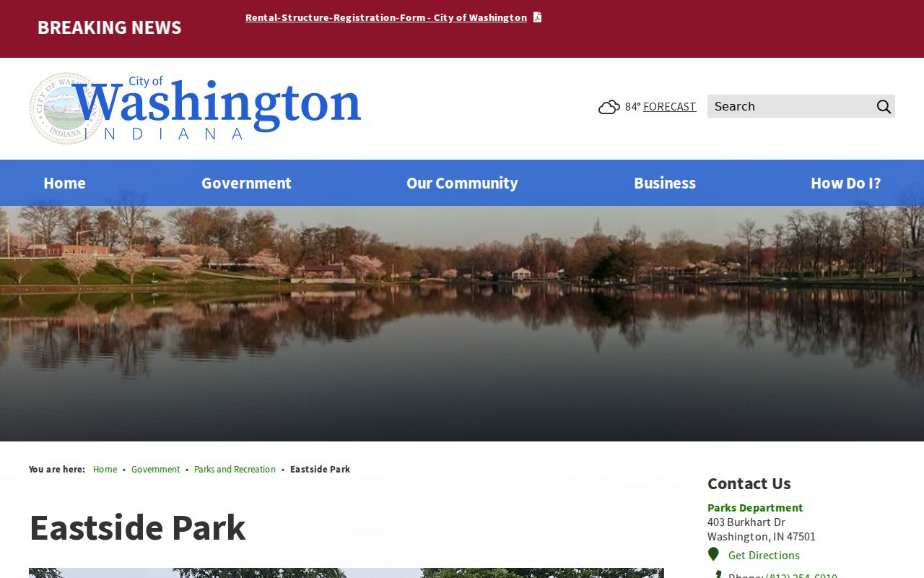
Task: Click the Washington, IN 47501 text
Action: [762, 536]
